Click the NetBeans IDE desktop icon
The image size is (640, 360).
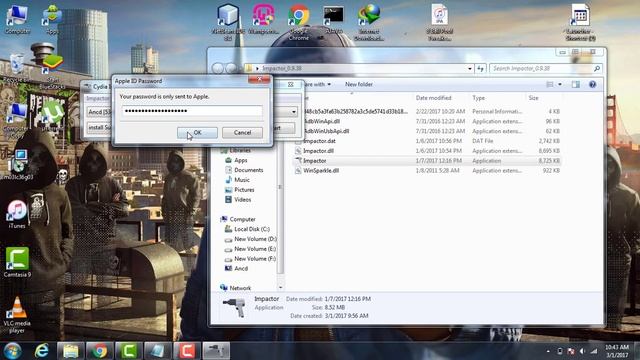(x=228, y=22)
